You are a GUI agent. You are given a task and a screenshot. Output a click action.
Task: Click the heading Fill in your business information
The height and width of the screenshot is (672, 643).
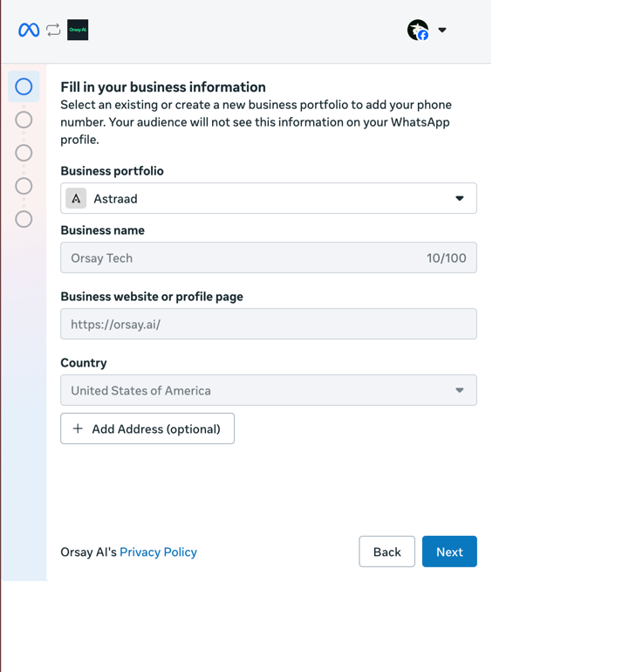163,87
